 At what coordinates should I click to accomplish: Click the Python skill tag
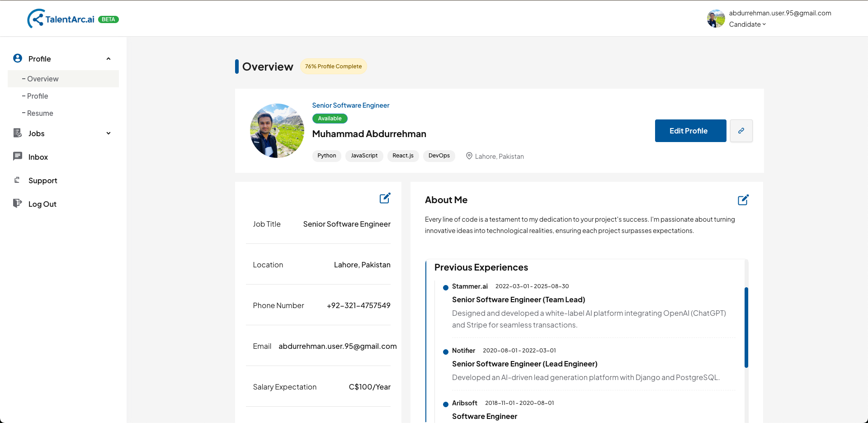[326, 156]
